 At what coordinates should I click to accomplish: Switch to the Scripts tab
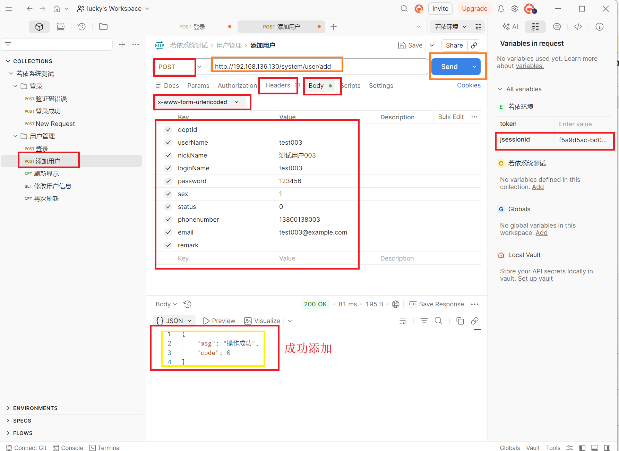tap(351, 86)
